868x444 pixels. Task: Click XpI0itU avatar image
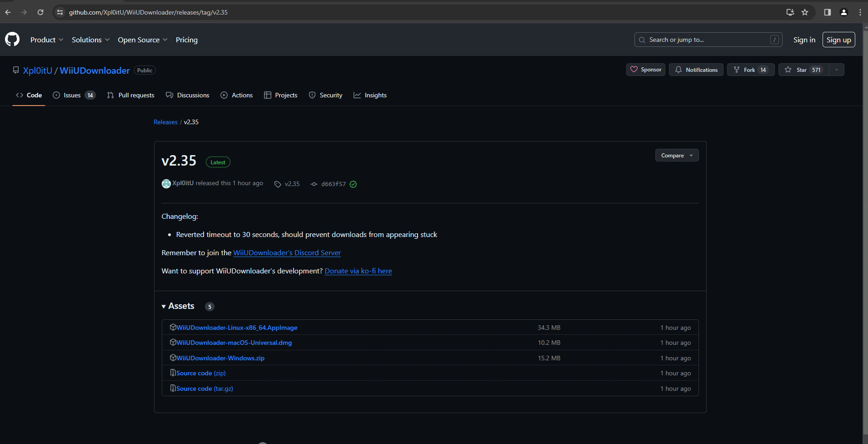166,183
